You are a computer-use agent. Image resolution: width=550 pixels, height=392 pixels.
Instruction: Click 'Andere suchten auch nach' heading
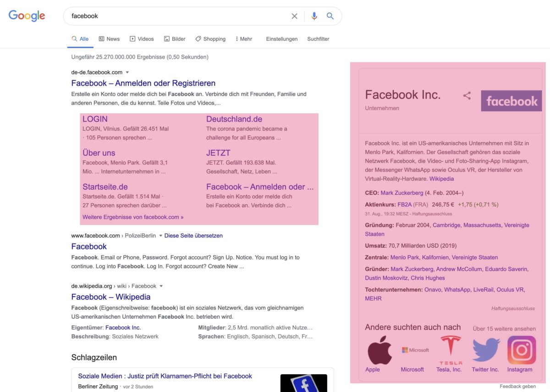click(x=412, y=327)
